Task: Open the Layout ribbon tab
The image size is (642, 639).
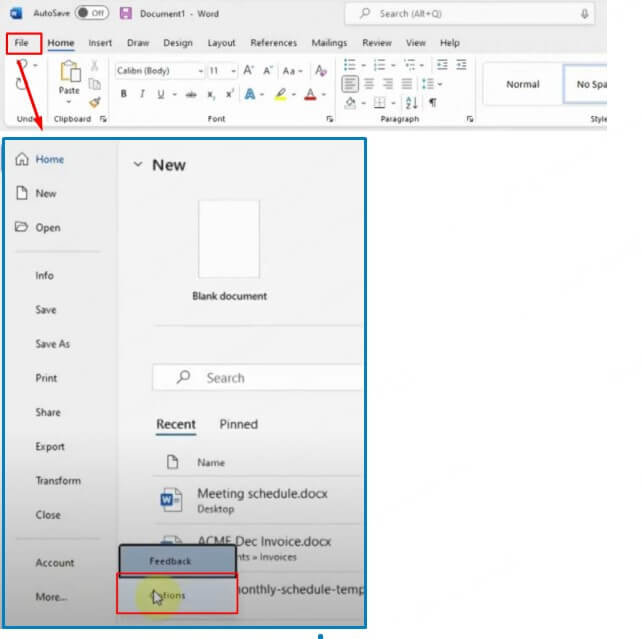Action: [x=221, y=43]
